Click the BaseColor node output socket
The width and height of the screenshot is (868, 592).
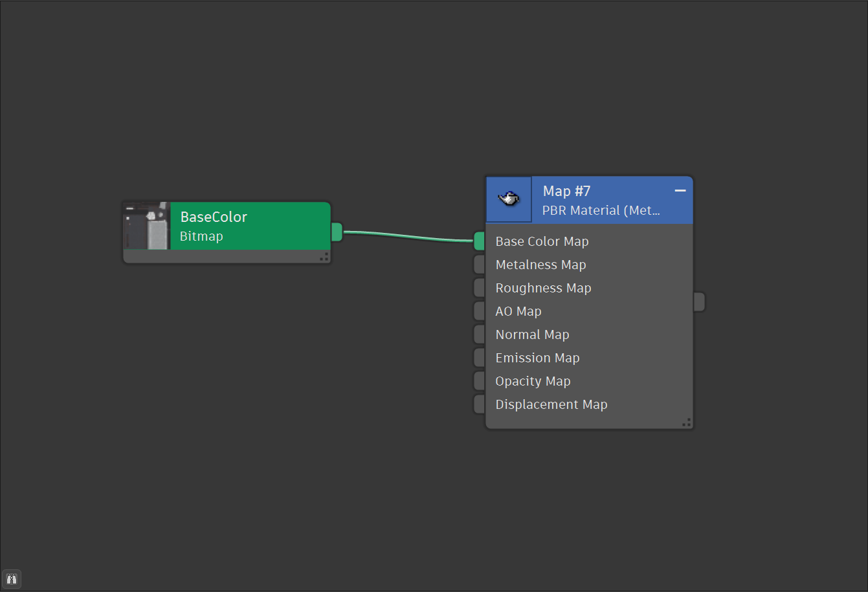(x=337, y=232)
